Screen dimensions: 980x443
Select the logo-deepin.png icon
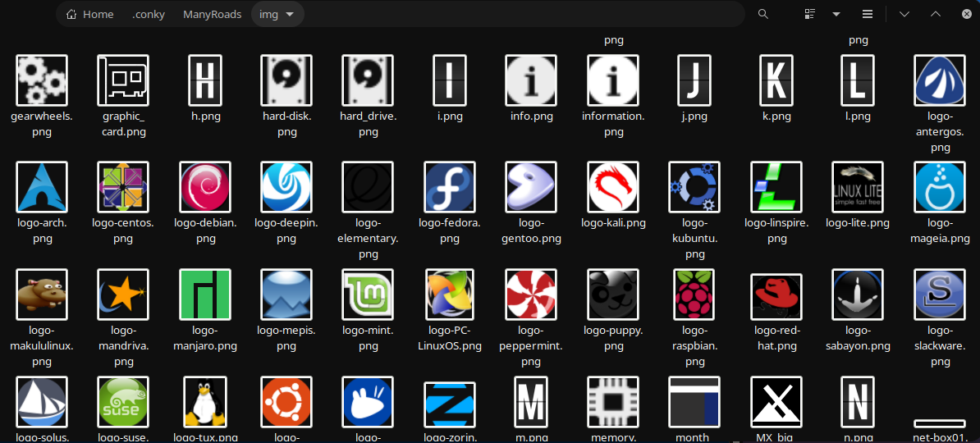[286, 187]
